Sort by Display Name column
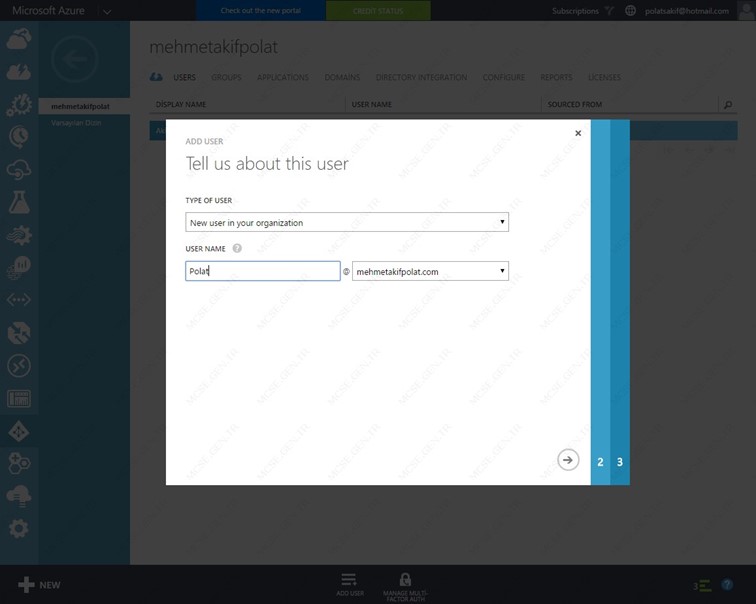Screen dimensions: 756x604 click(x=181, y=104)
